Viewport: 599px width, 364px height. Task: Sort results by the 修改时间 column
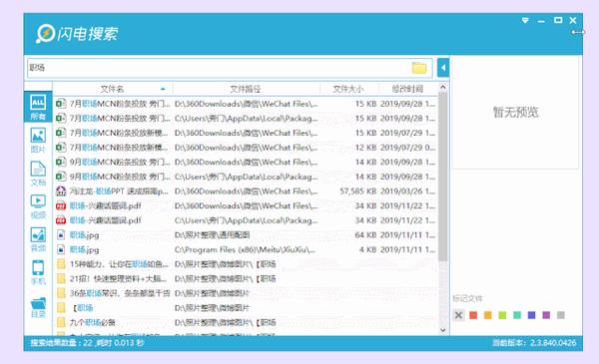point(408,89)
